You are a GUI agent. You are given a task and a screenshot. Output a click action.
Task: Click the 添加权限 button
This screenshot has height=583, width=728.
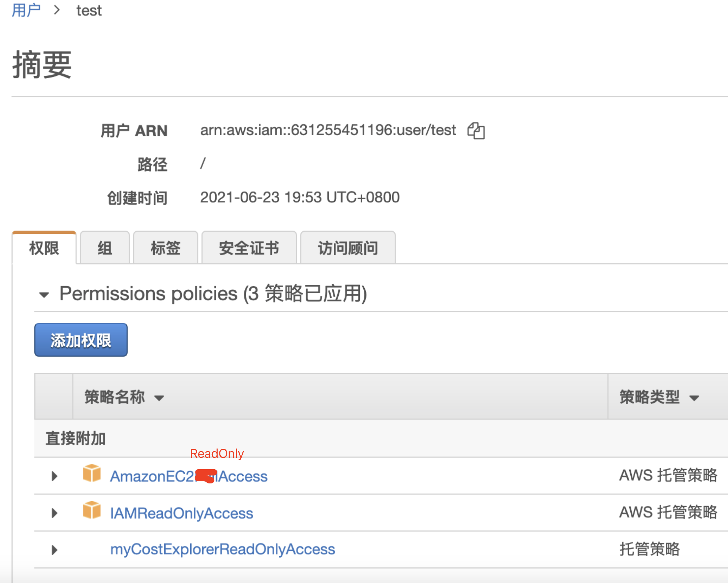81,340
